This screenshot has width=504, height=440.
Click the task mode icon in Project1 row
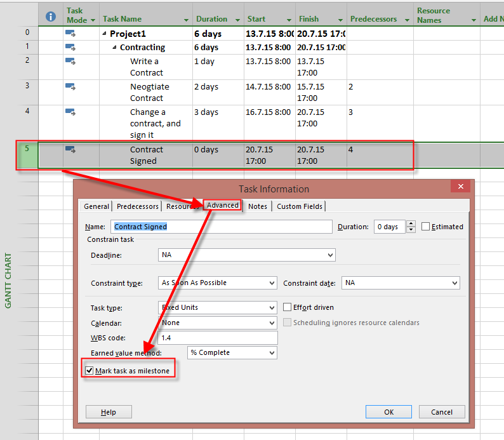tap(70, 33)
